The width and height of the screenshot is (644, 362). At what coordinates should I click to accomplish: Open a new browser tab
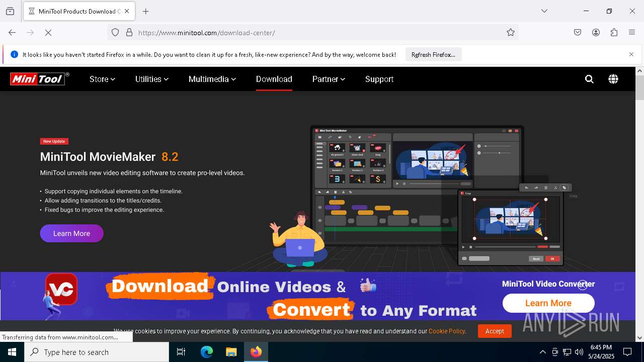[146, 11]
